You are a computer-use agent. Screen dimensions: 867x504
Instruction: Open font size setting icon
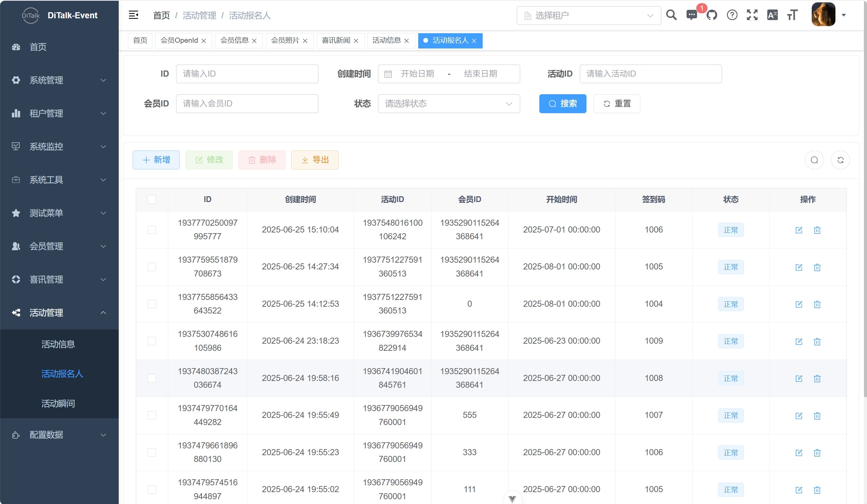click(792, 15)
